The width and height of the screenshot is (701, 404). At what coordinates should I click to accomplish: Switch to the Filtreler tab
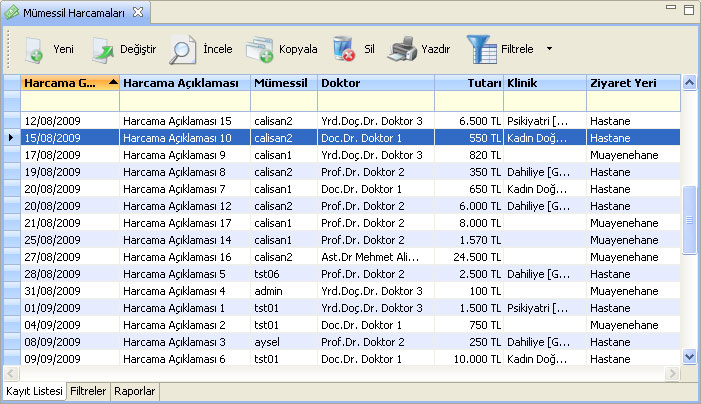88,391
